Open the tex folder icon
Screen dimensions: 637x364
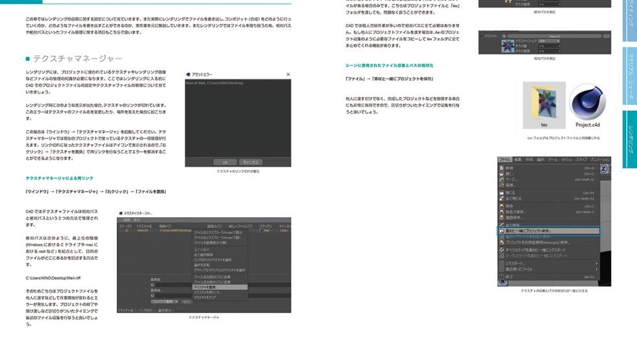tap(543, 102)
